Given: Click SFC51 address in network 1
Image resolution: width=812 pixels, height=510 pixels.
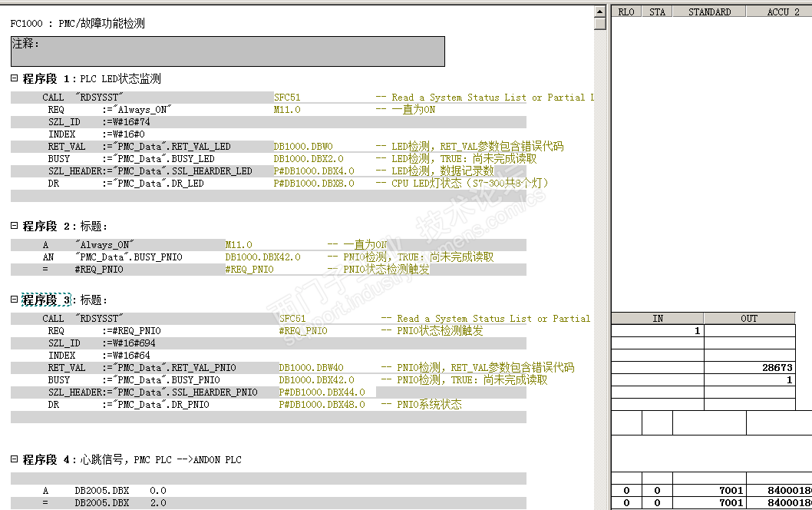Looking at the screenshot, I should (287, 98).
